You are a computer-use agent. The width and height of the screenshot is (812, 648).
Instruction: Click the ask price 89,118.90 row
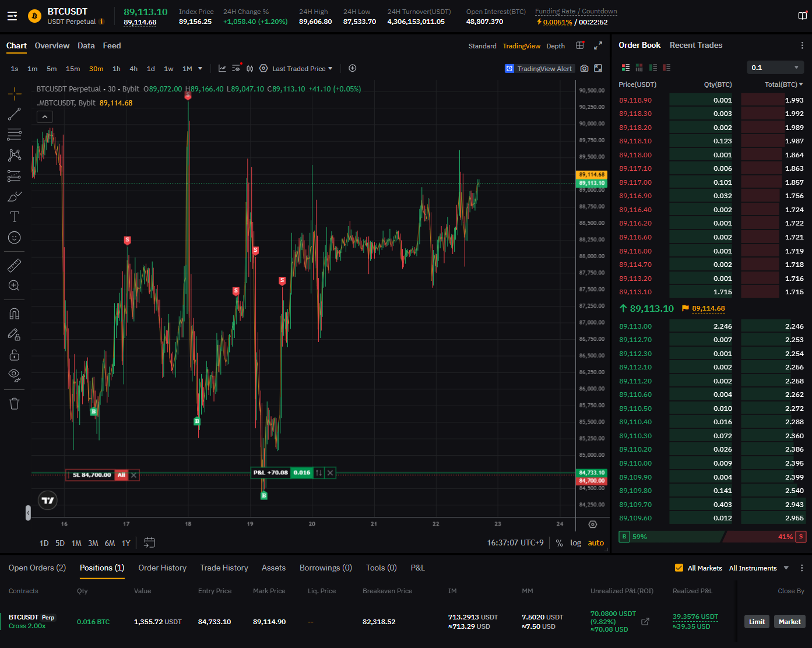click(711, 100)
